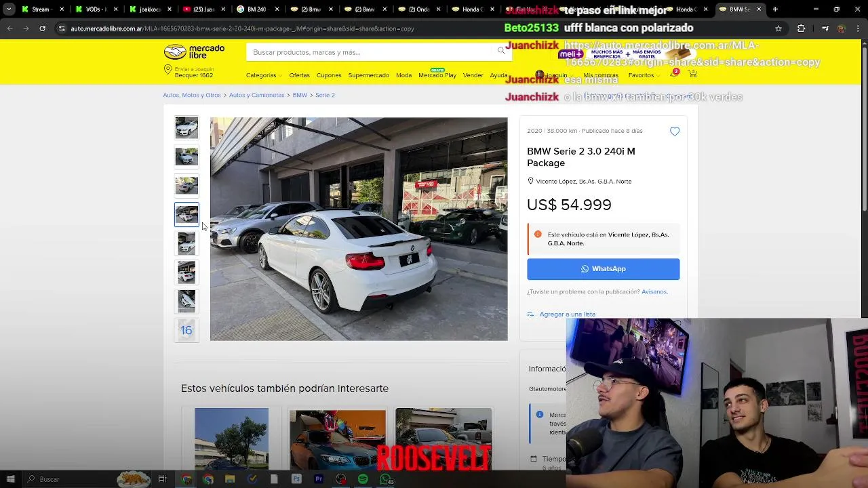Open remaining 16 photos thumbnail
The image size is (868, 488).
coord(186,330)
